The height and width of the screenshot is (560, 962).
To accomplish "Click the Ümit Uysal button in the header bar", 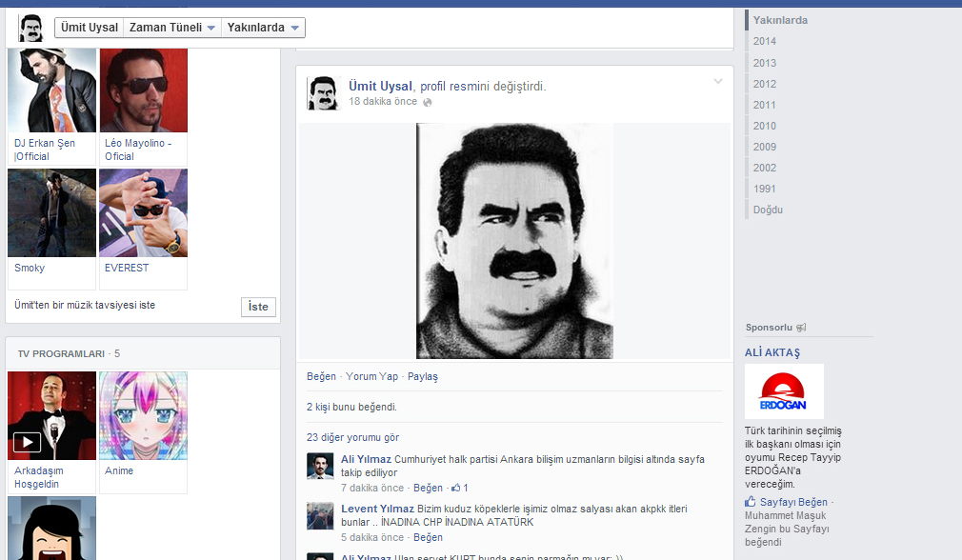I will click(89, 28).
